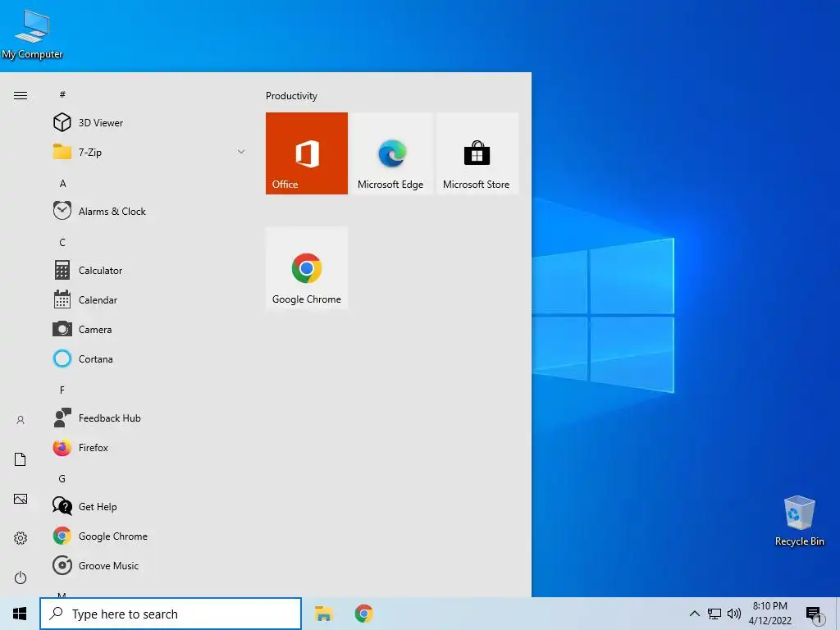Open Cortana from the app list
This screenshot has width=840, height=630.
tap(148, 358)
